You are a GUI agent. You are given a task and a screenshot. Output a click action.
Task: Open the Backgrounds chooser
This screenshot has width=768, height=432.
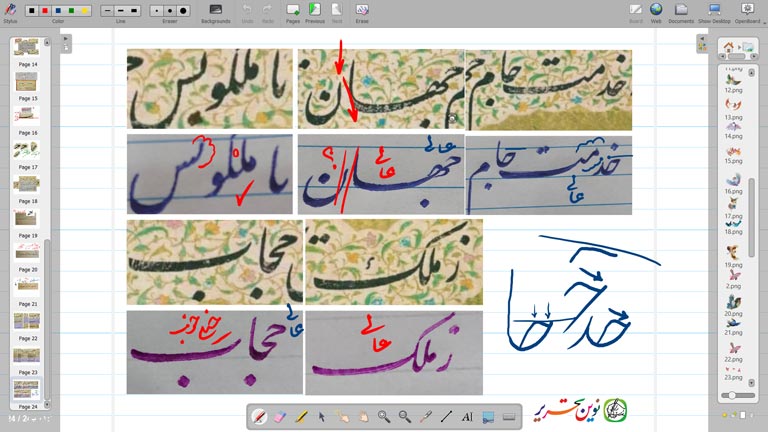[x=215, y=10]
